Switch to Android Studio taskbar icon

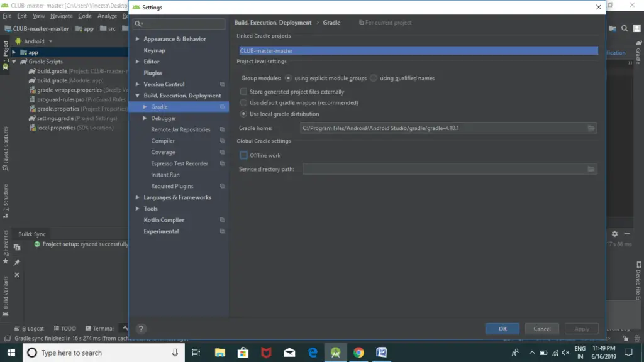336,353
